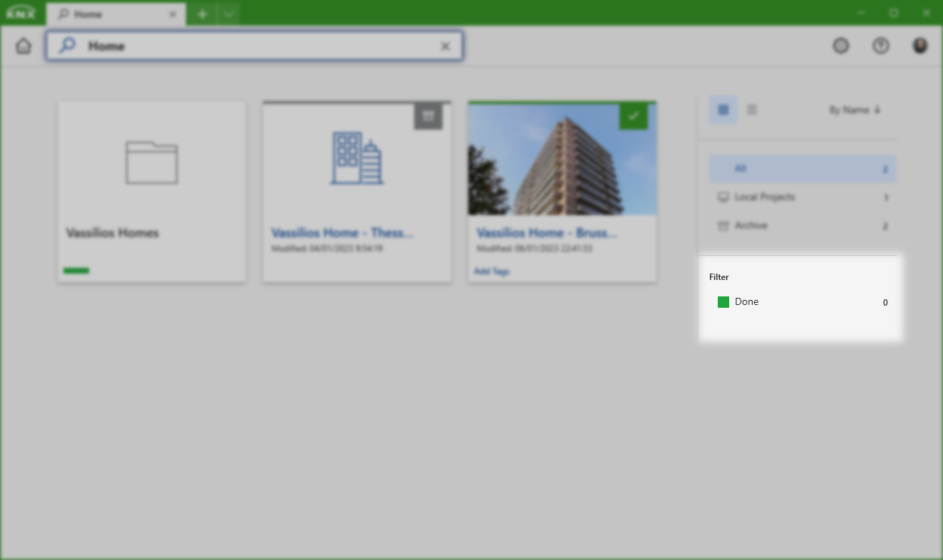Click the green tag on Vassilios Homes
This screenshot has height=560, width=943.
pyautogui.click(x=76, y=271)
